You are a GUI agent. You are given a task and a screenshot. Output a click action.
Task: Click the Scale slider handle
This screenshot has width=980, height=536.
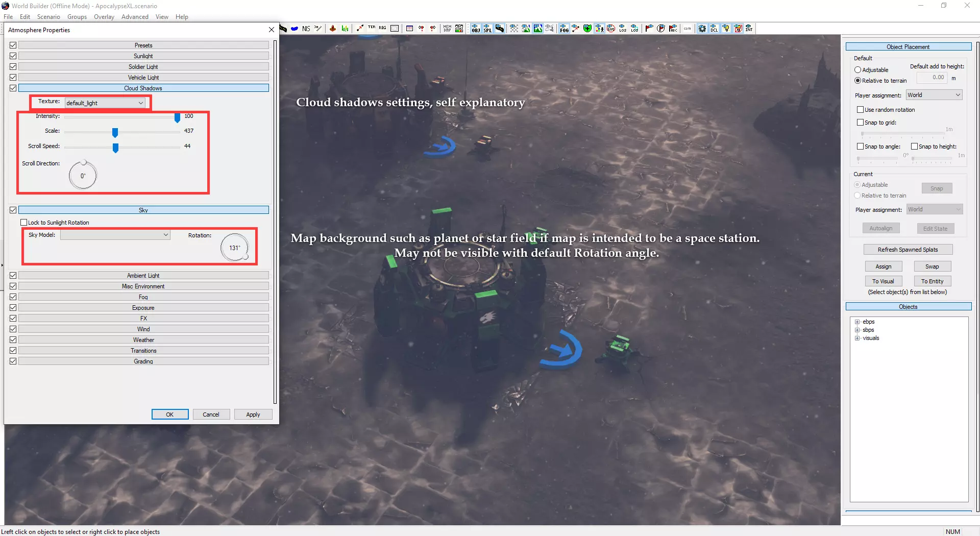pyautogui.click(x=115, y=133)
